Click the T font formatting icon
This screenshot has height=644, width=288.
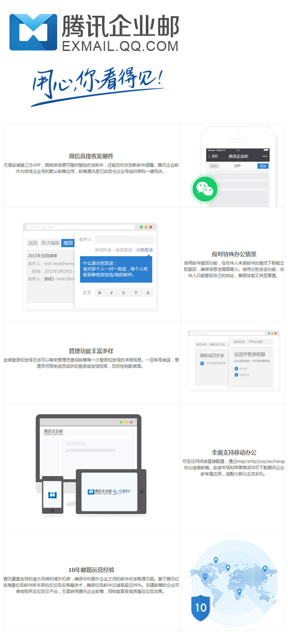(135, 292)
